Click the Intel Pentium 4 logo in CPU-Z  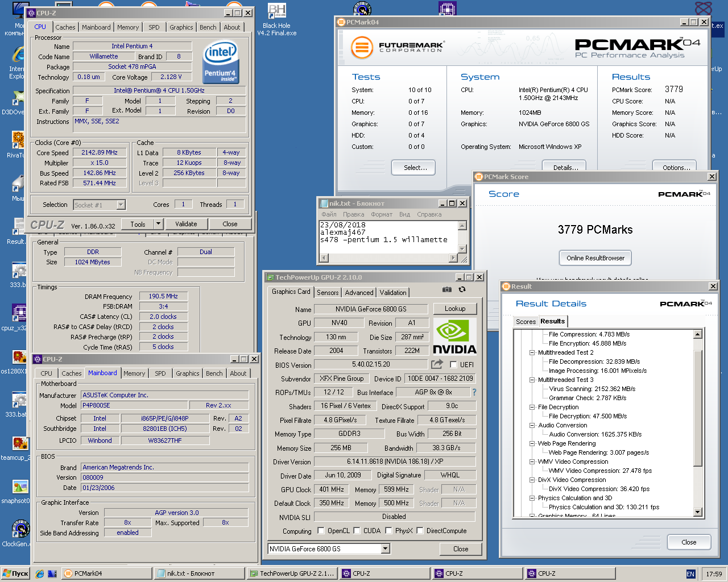[x=221, y=61]
